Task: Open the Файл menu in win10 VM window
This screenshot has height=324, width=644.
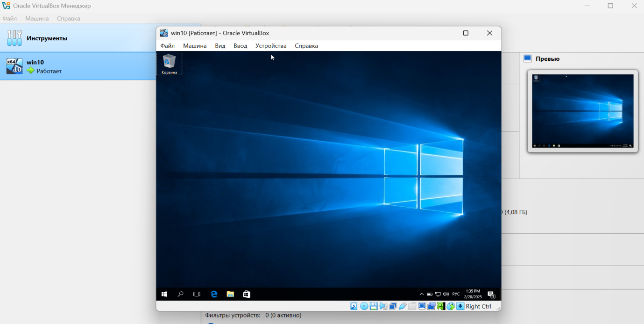Action: click(x=168, y=46)
